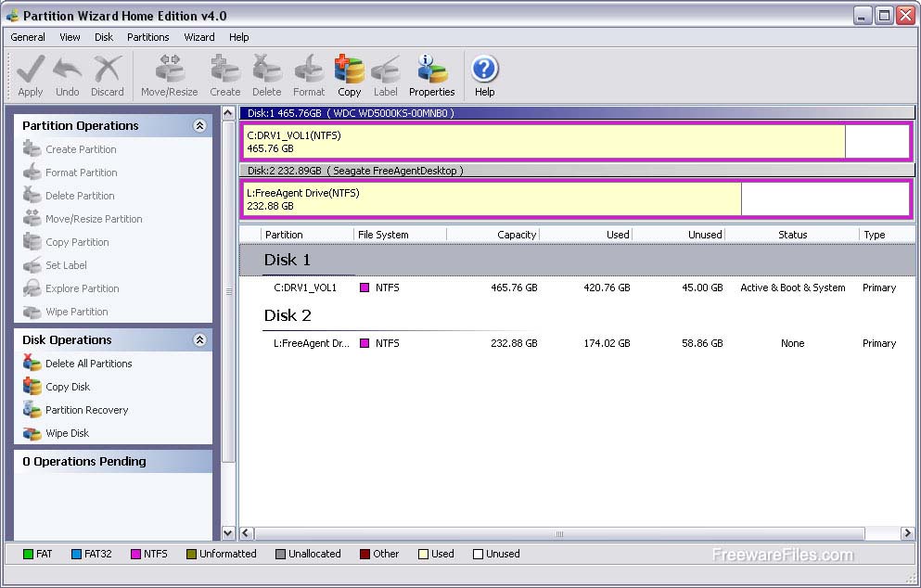The image size is (921, 588).
Task: Click the horizontal scrollbar right arrow
Action: point(907,533)
